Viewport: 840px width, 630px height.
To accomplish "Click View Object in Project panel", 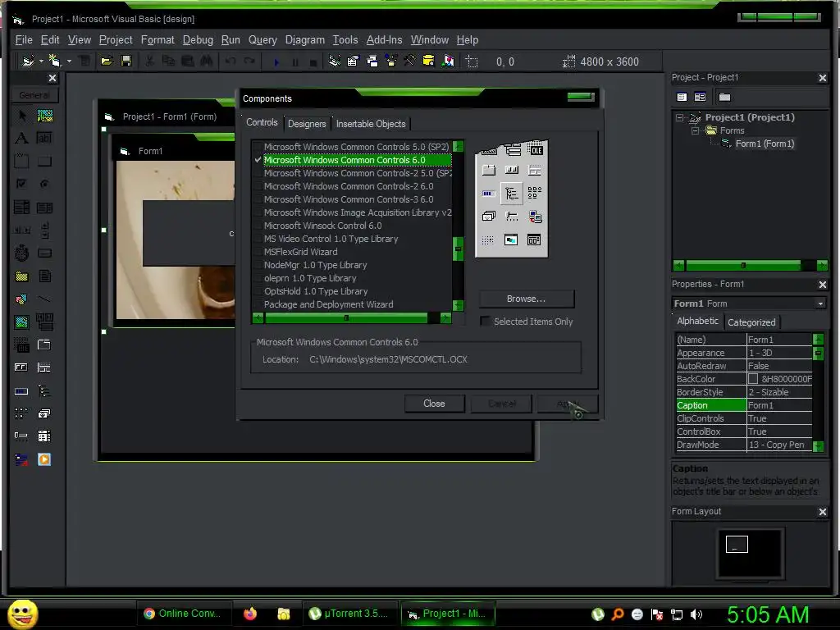I will click(x=700, y=97).
